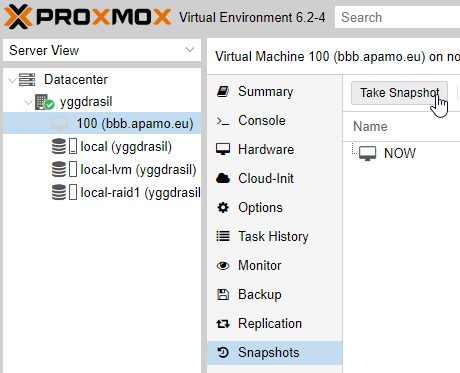
Task: Click the Backup floppy disk icon
Action: [x=223, y=295]
